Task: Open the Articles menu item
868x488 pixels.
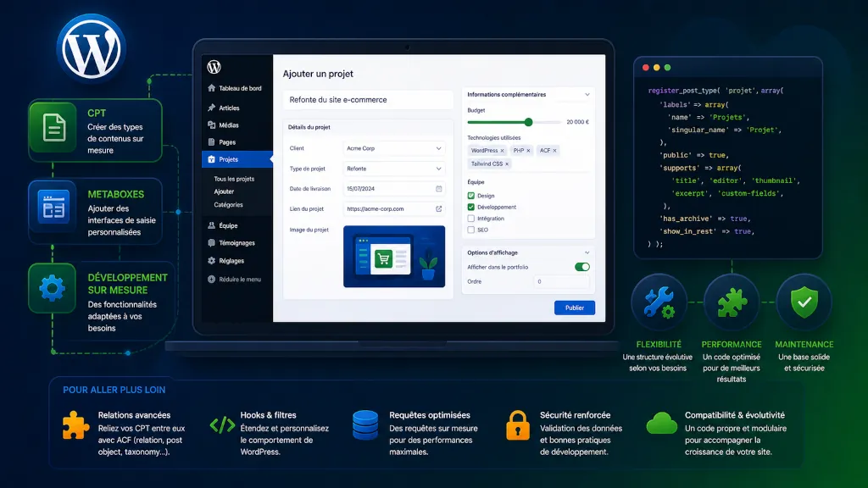Action: coord(237,108)
